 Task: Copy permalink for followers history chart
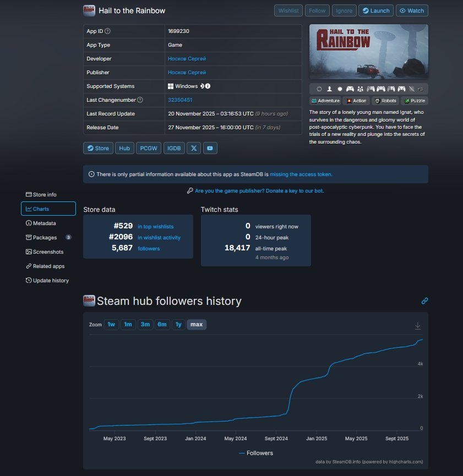pyautogui.click(x=424, y=301)
